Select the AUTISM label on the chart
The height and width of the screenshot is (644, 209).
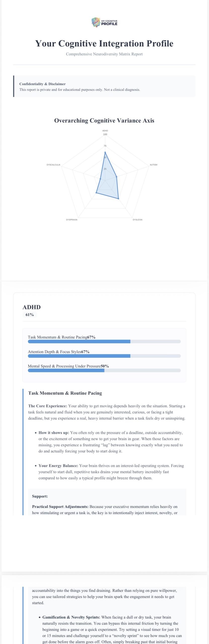click(153, 165)
